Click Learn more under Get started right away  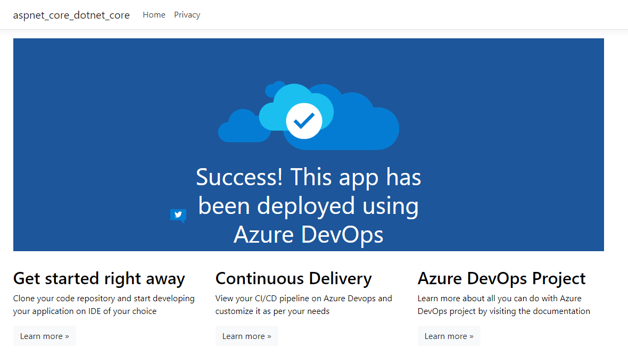(x=45, y=336)
